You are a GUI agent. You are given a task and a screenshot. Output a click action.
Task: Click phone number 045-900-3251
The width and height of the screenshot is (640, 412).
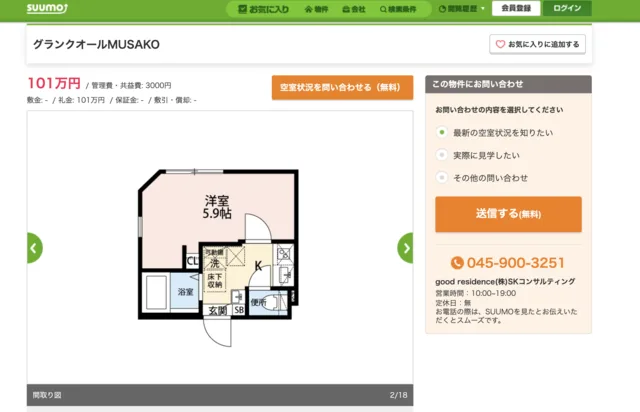(516, 263)
